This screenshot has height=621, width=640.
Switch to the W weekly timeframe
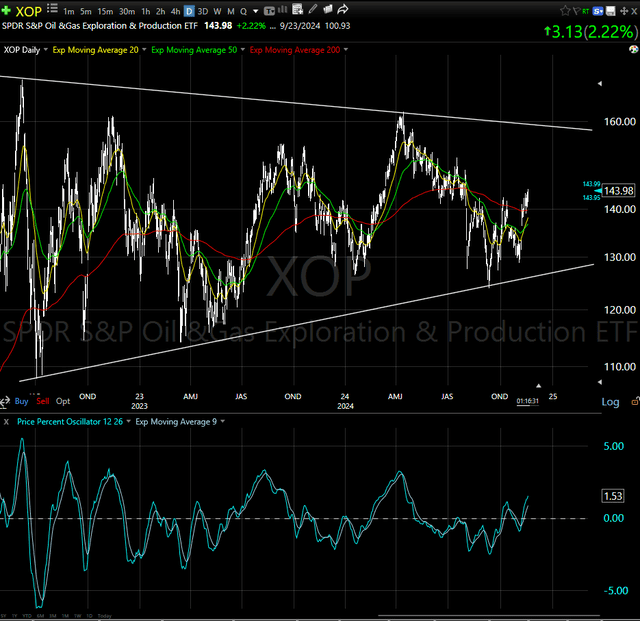click(218, 11)
